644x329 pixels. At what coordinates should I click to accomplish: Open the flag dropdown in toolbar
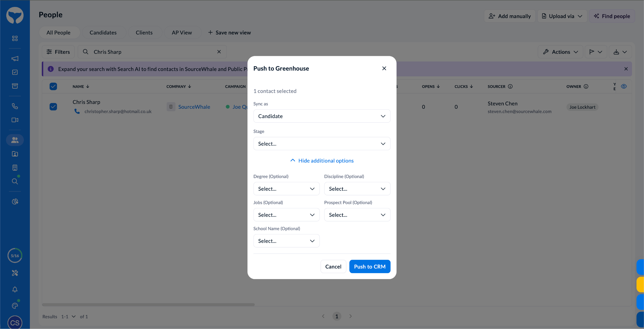(x=596, y=52)
